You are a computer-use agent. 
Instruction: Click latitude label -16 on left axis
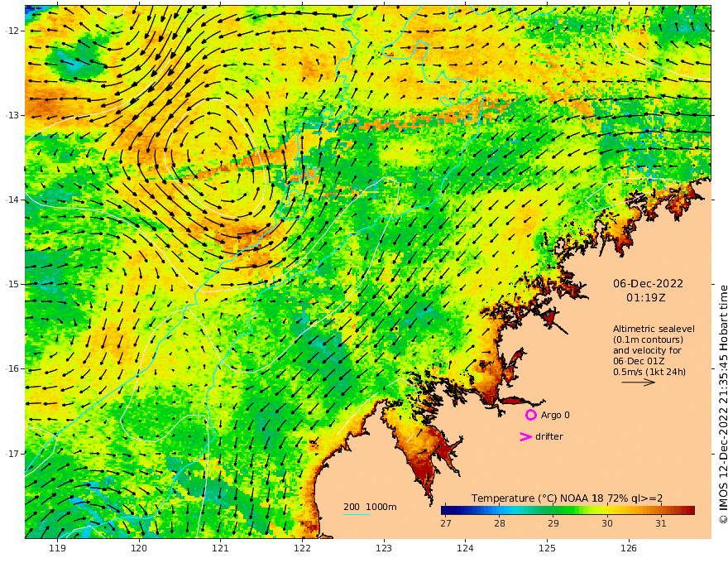(x=12, y=368)
